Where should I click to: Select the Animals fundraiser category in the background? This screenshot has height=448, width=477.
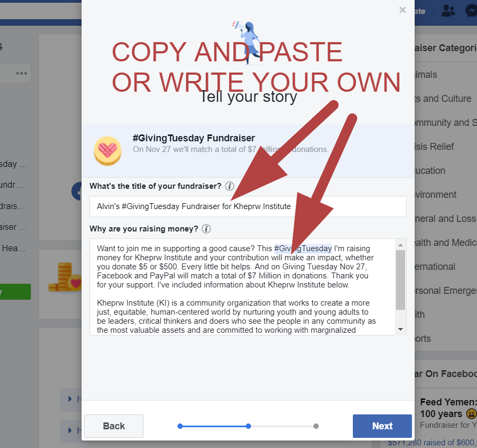pos(426,75)
